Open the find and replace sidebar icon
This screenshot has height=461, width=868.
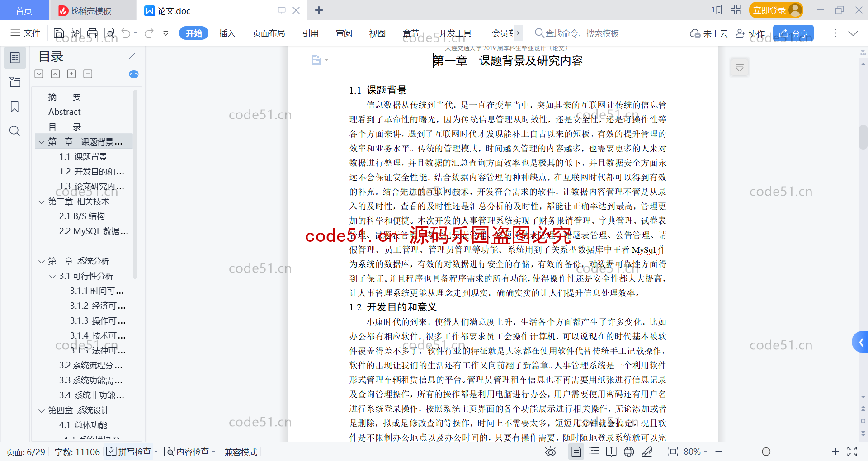(x=15, y=131)
